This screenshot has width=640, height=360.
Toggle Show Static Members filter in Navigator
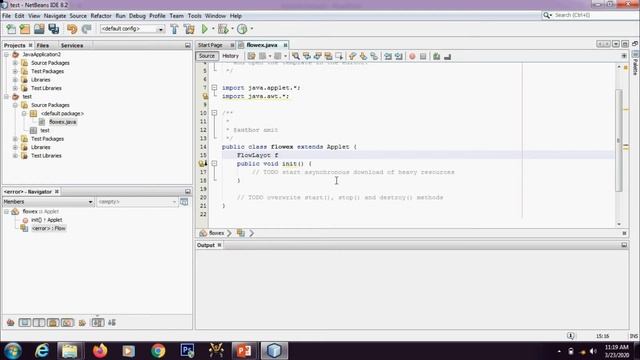click(x=39, y=322)
